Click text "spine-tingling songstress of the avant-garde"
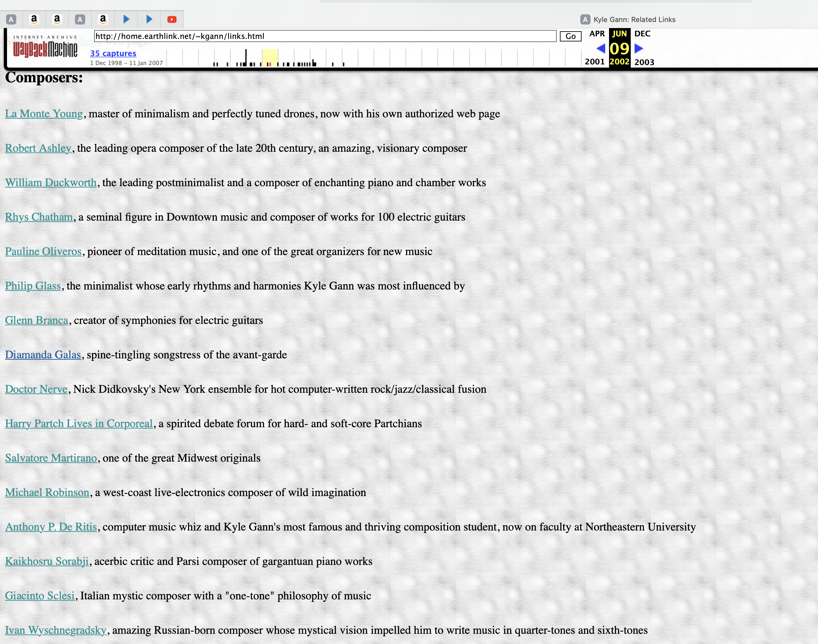This screenshot has width=818, height=644. (x=187, y=355)
